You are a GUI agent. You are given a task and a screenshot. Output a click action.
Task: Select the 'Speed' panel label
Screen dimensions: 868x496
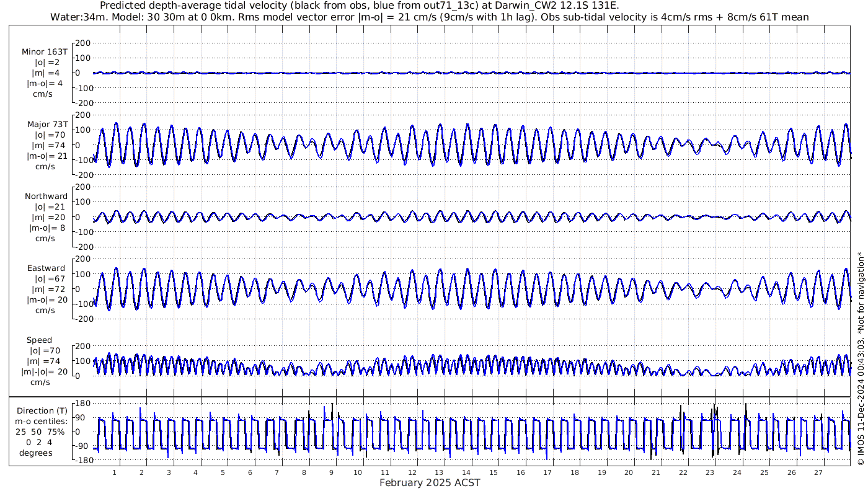pos(39,340)
